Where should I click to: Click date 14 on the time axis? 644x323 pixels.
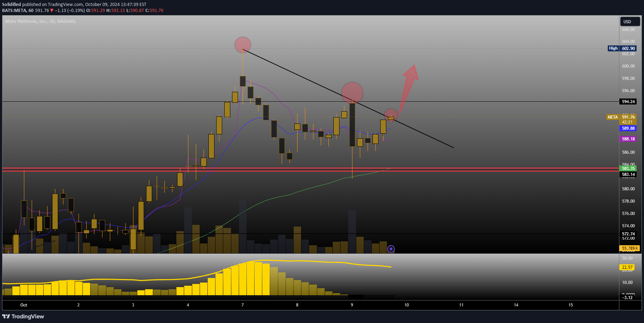pos(516,305)
